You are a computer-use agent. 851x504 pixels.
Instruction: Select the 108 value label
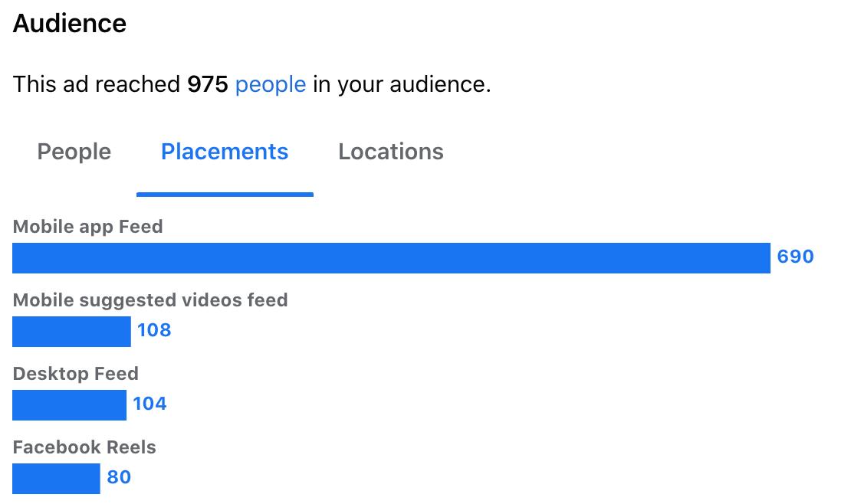[x=154, y=330]
